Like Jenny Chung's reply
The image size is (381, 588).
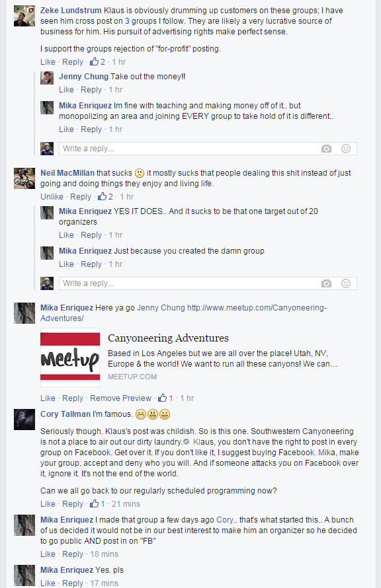[x=66, y=90]
